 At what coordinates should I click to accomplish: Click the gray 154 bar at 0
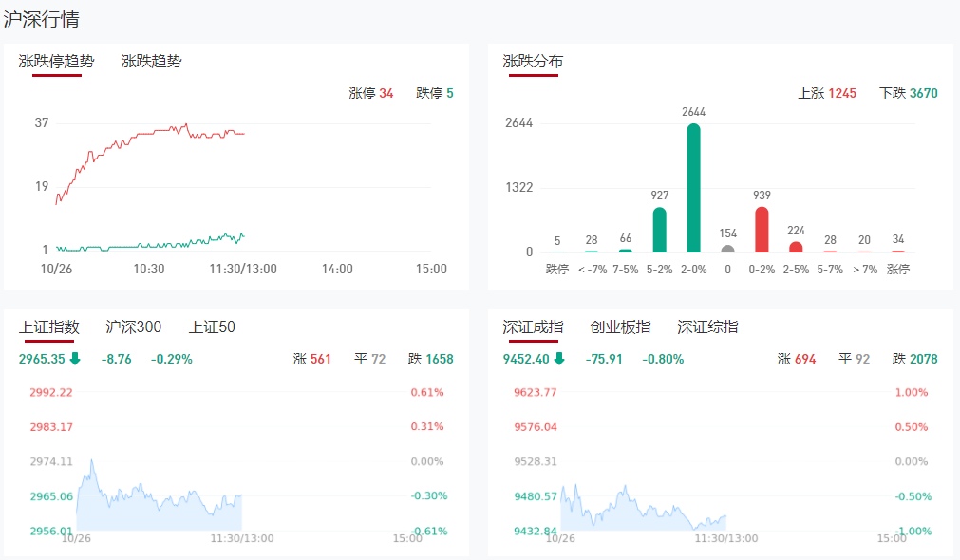tap(727, 249)
